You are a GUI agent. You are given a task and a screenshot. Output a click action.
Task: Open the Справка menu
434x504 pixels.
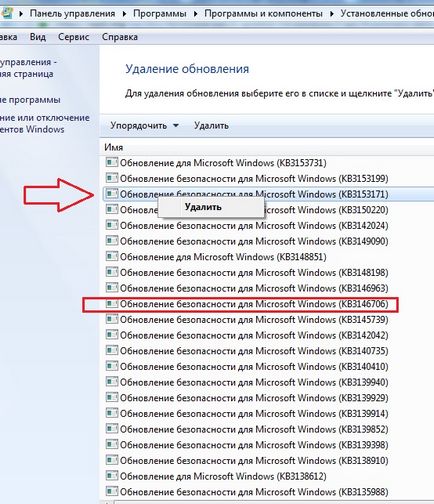[120, 37]
